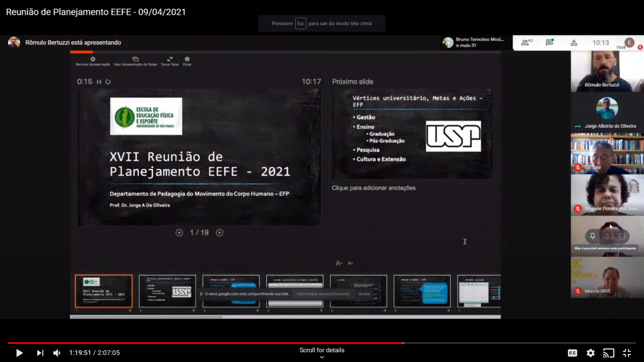Click Ocultar on the sharing notice
Image resolution: width=644 pixels, height=362 pixels.
pyautogui.click(x=364, y=294)
